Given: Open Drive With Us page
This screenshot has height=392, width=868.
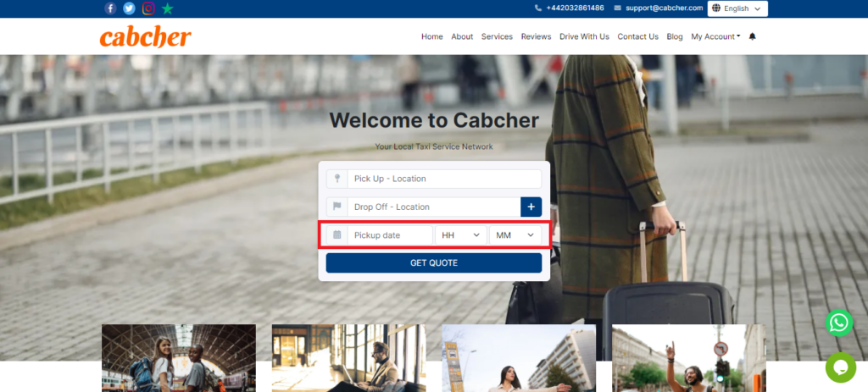Looking at the screenshot, I should [584, 36].
